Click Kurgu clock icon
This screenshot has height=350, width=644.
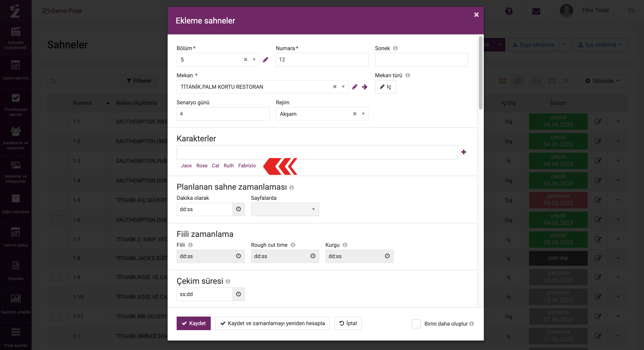tap(387, 256)
